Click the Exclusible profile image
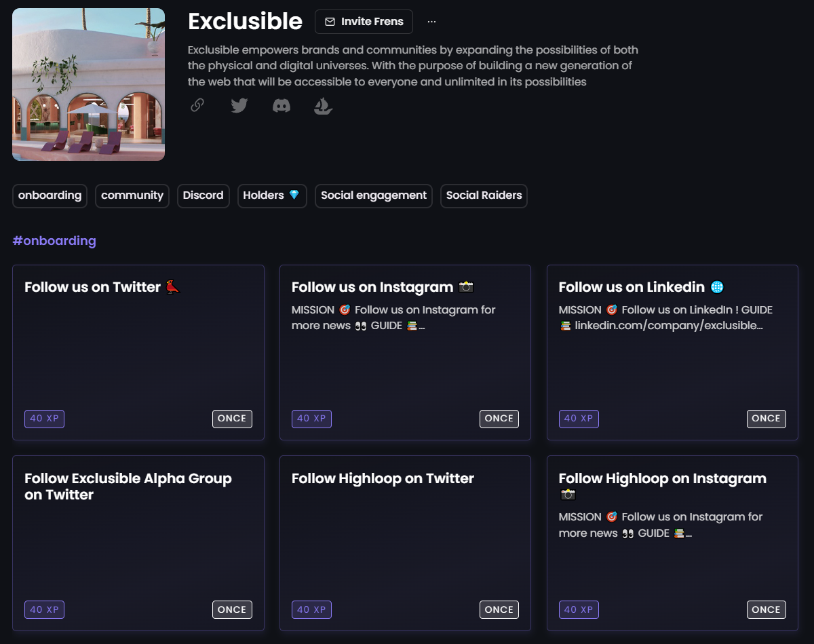The height and width of the screenshot is (644, 814). pyautogui.click(x=88, y=83)
